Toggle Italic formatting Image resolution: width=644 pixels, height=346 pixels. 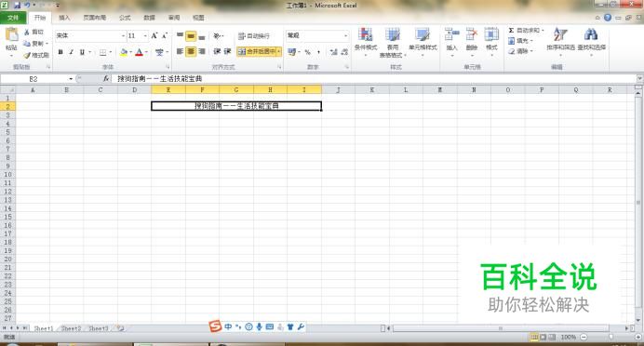tap(72, 52)
